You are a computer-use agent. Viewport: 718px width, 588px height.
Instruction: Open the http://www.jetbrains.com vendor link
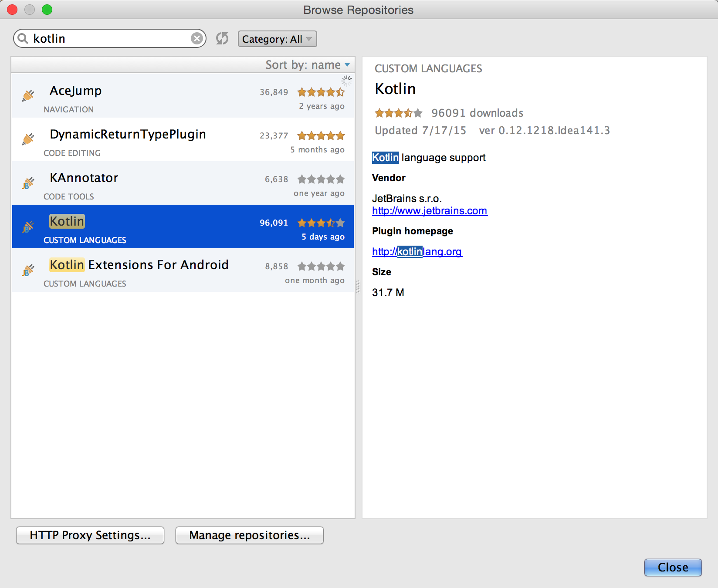[x=430, y=211]
